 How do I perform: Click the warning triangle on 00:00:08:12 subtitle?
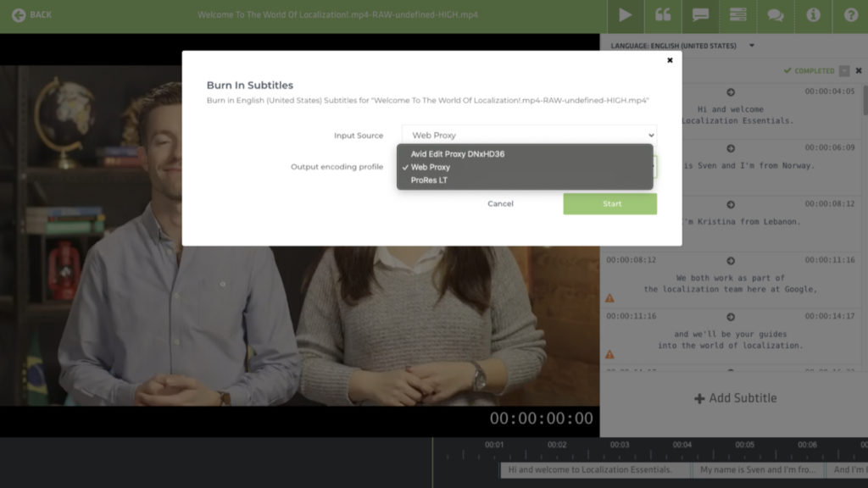609,298
